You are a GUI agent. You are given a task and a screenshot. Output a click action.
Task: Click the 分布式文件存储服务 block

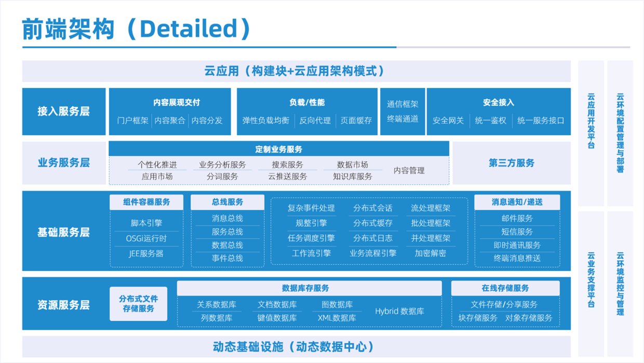pyautogui.click(x=138, y=304)
